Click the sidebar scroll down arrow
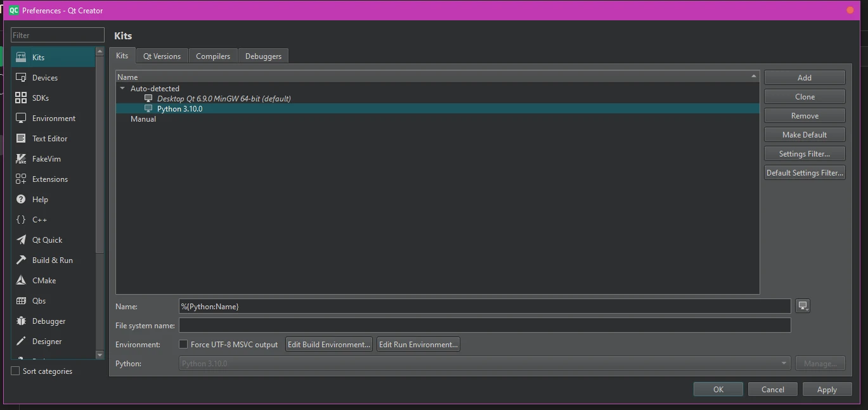868x410 pixels. [100, 355]
